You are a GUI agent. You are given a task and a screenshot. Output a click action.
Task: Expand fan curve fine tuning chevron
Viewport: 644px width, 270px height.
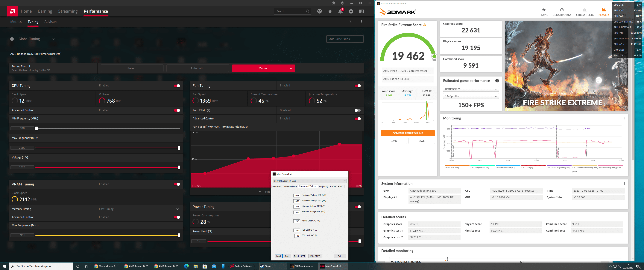pyautogui.click(x=260, y=192)
